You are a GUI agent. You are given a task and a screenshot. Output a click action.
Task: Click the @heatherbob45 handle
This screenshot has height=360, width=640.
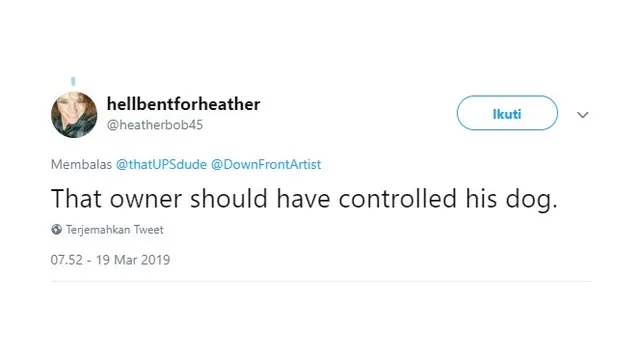coord(155,125)
